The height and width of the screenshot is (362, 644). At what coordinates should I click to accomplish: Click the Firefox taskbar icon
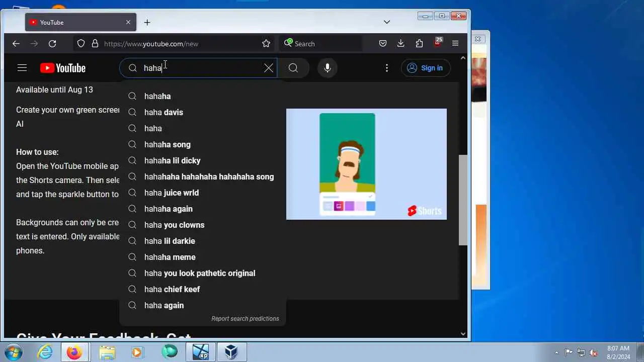pyautogui.click(x=74, y=352)
